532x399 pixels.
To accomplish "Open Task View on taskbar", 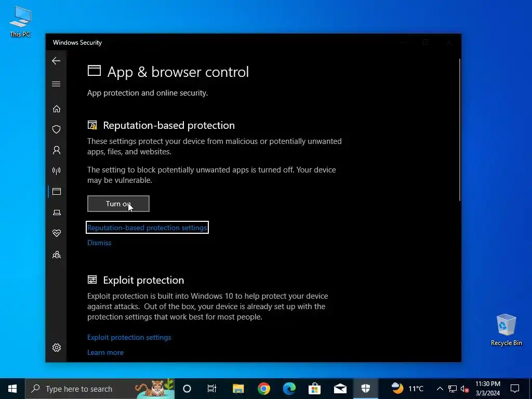I will pos(212,389).
